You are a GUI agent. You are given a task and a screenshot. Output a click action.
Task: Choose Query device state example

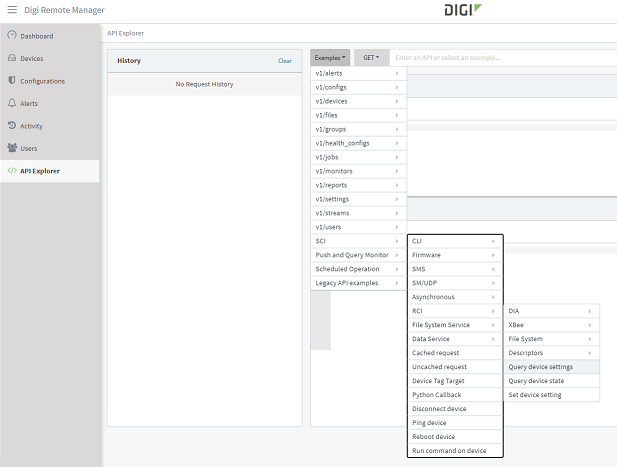coord(552,381)
